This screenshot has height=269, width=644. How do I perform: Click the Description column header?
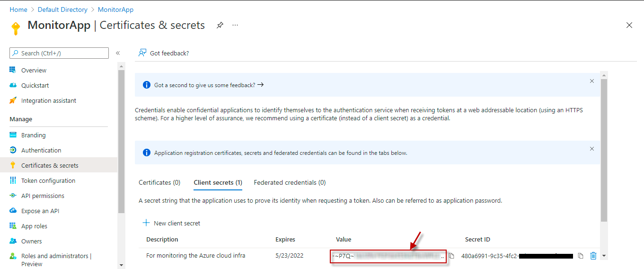(162, 239)
